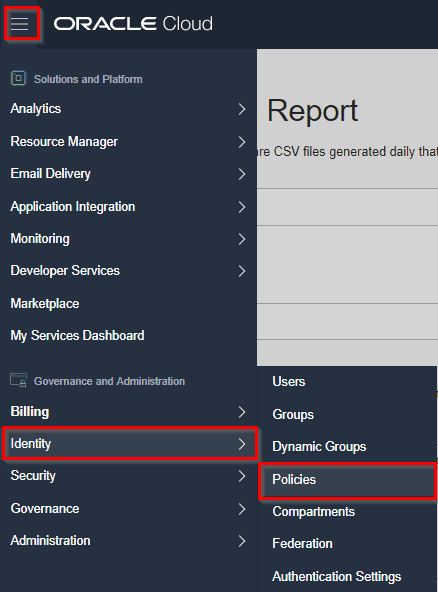This screenshot has height=592, width=438.
Task: Select Application Integration in the menu
Action: 128,207
